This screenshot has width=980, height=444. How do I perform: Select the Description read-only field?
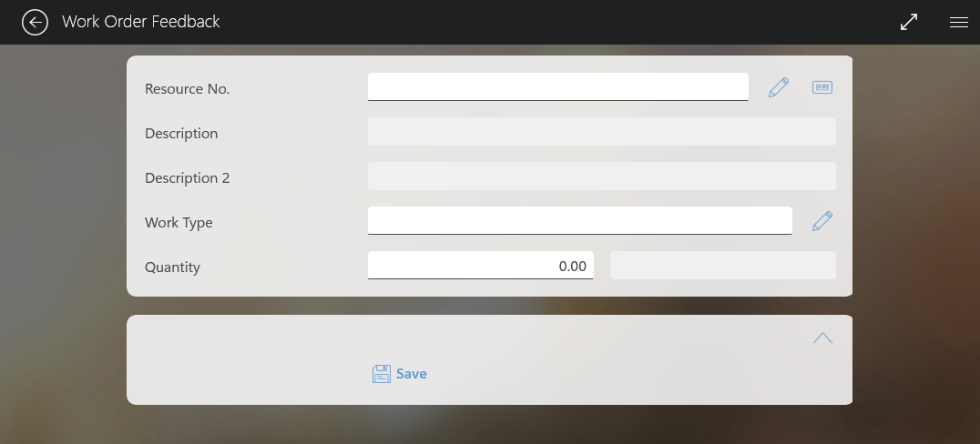tap(602, 132)
